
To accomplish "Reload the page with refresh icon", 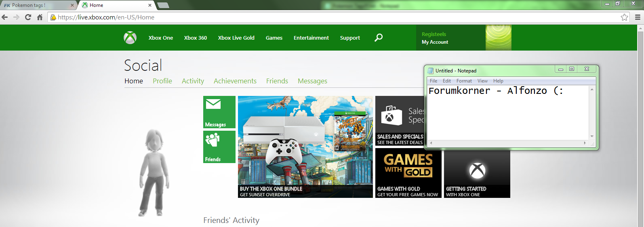I will pos(28,17).
